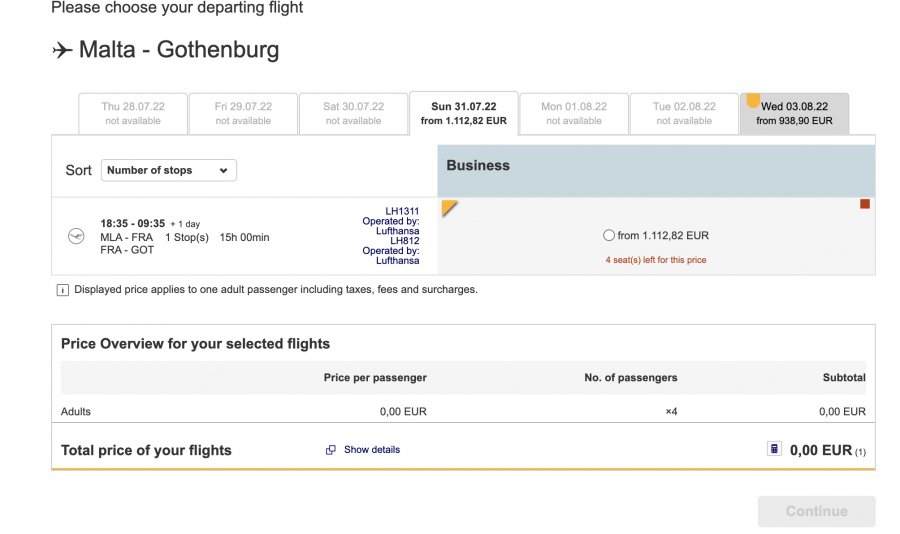Click the Sat 30.07.22 date tab

click(x=353, y=113)
